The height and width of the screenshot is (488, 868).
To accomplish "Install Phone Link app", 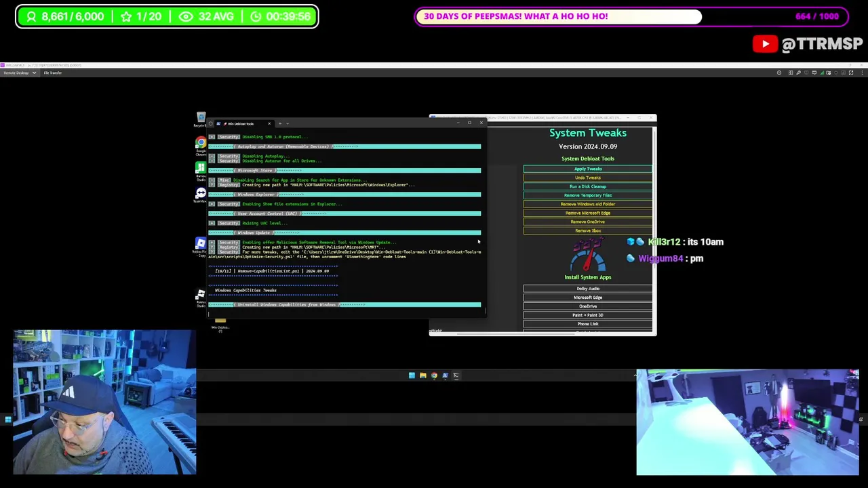I will coord(588,324).
